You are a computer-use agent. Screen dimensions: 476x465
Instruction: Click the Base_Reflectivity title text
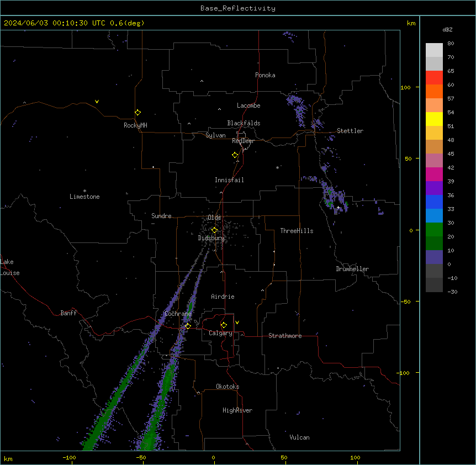(238, 8)
